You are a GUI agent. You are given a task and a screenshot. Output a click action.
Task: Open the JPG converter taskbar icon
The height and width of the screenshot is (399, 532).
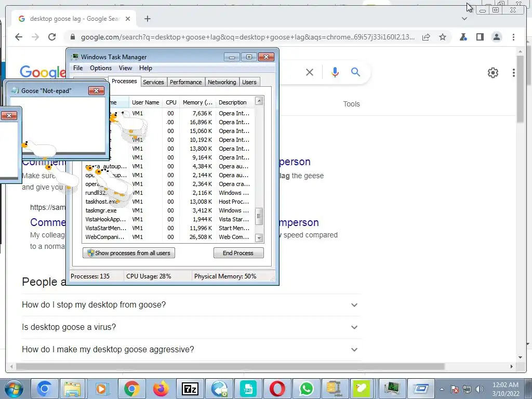pyautogui.click(x=248, y=389)
